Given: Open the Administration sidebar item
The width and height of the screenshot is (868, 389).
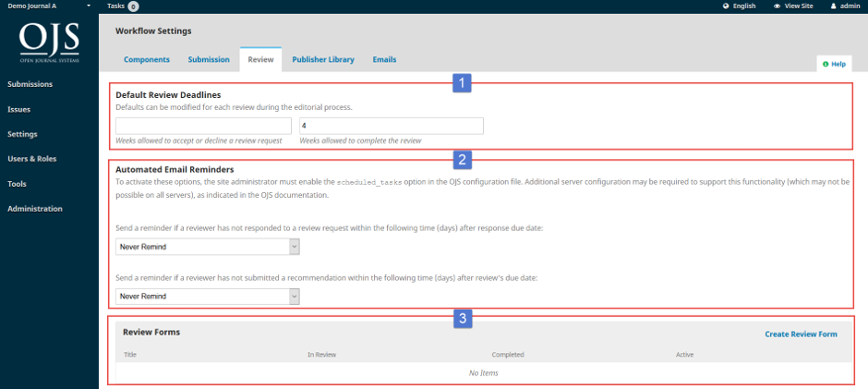Looking at the screenshot, I should 35,209.
